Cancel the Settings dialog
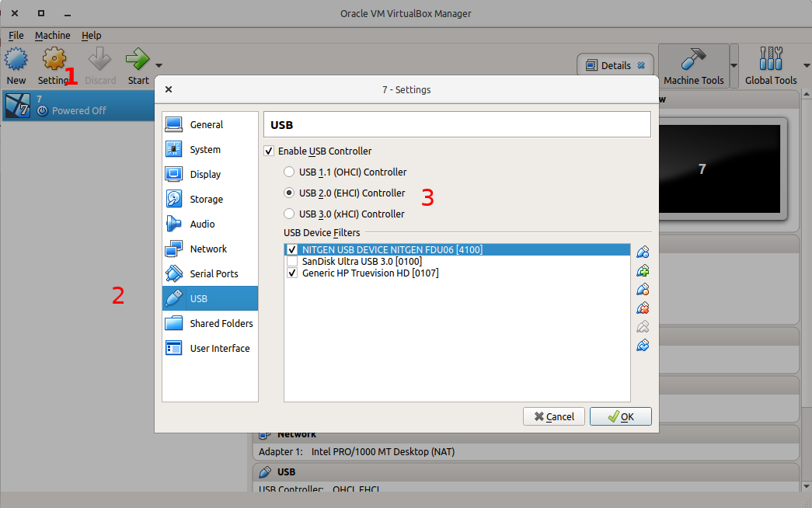 pyautogui.click(x=553, y=416)
